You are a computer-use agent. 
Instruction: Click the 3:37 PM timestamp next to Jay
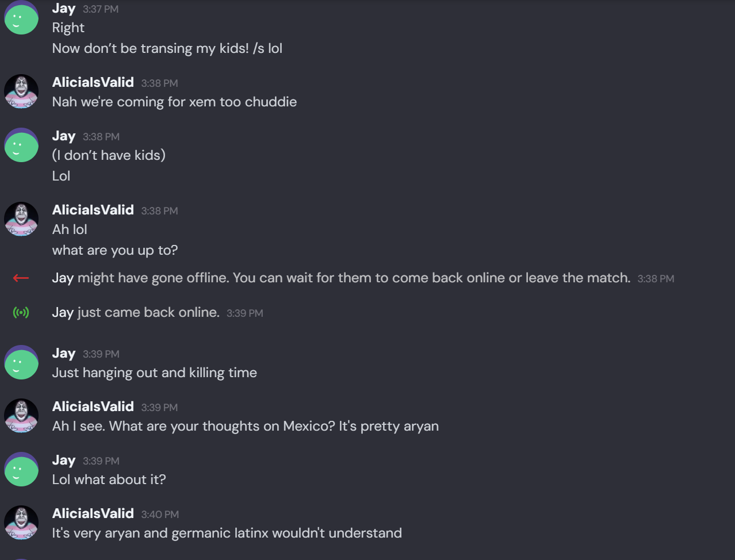(101, 9)
